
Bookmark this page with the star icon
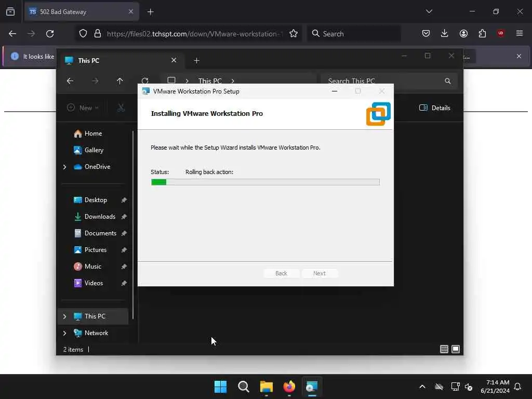pos(294,34)
